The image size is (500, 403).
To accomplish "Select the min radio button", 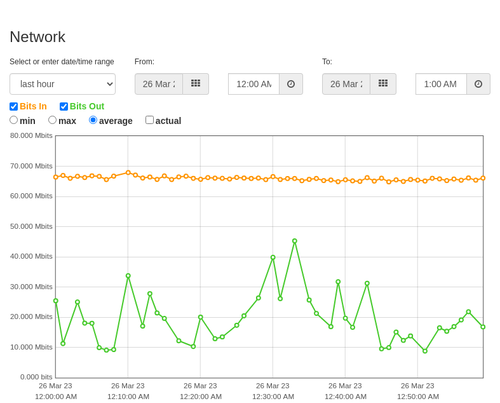I will 14,120.
